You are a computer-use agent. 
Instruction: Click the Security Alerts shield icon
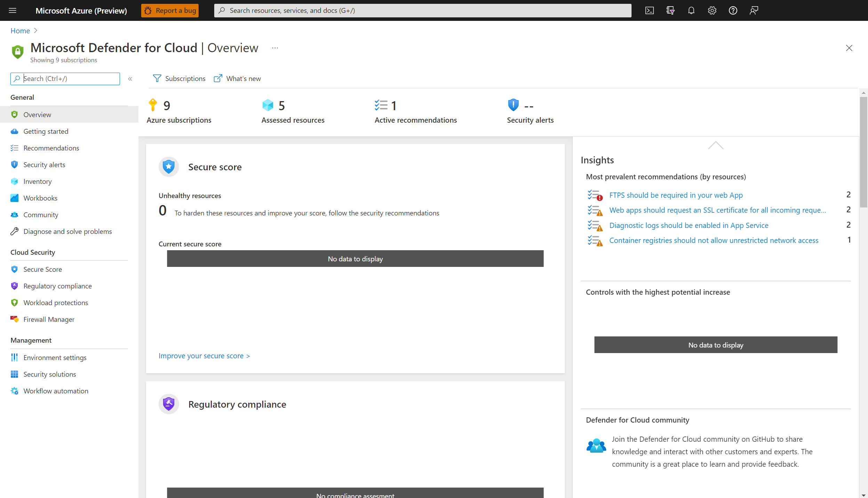coord(512,105)
